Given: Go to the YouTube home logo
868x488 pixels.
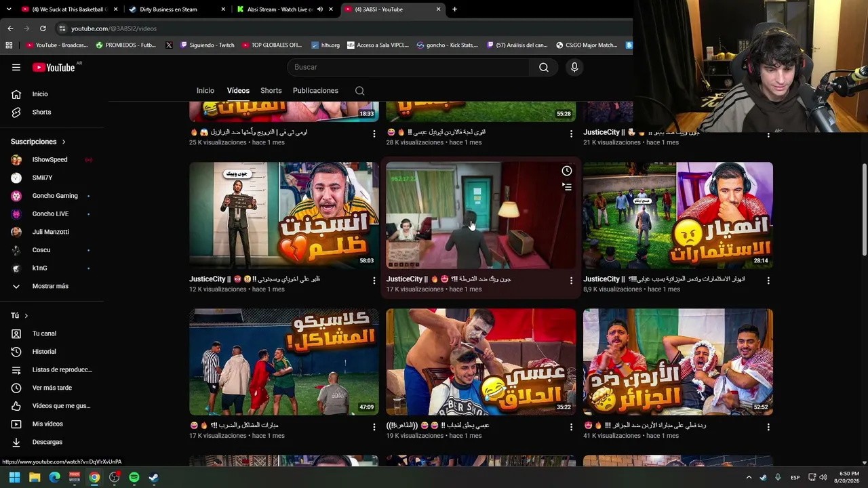Looking at the screenshot, I should [54, 67].
